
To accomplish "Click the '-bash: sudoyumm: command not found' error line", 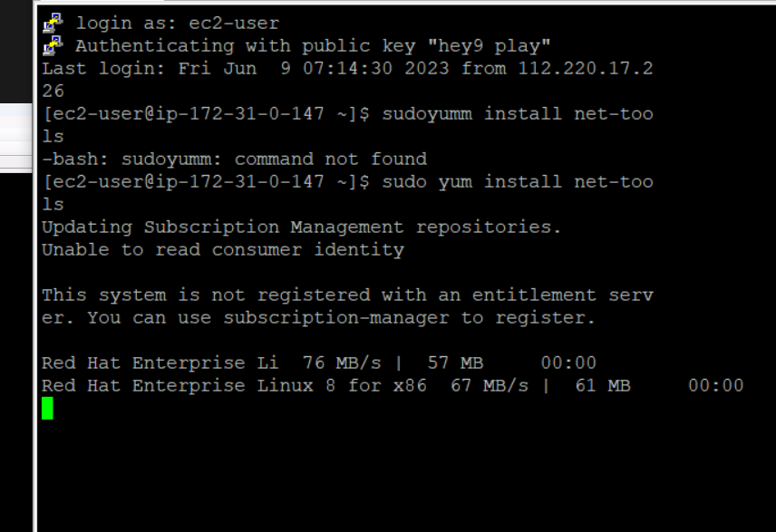I will 235,160.
